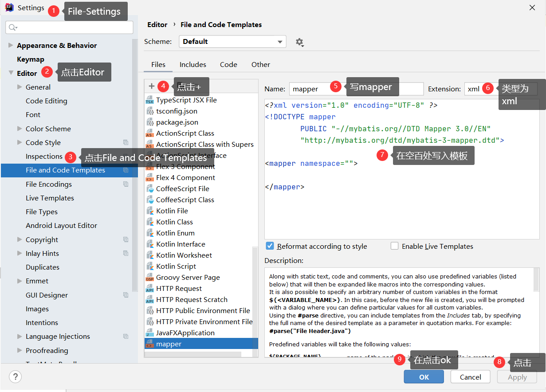Click the plus icon to create template
546x392 pixels.
(x=152, y=86)
